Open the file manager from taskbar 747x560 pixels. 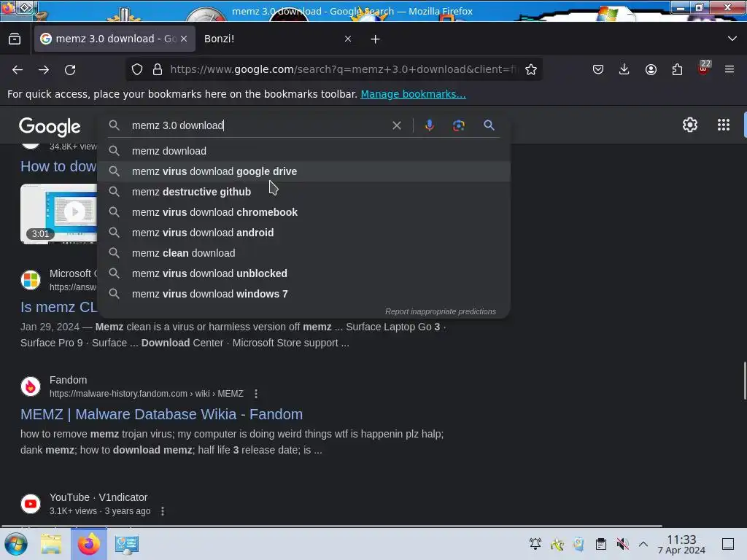(x=51, y=544)
